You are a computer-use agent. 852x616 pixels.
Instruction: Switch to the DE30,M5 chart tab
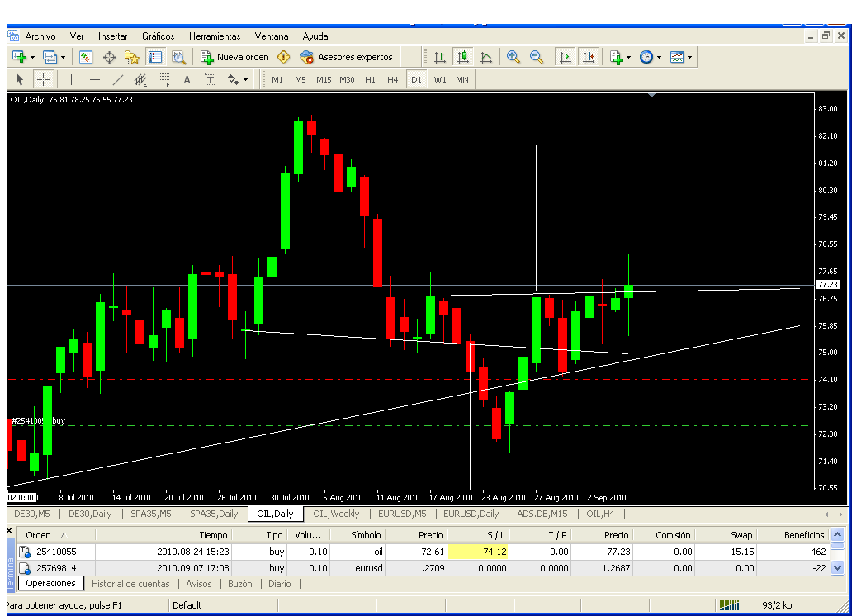pyautogui.click(x=32, y=514)
